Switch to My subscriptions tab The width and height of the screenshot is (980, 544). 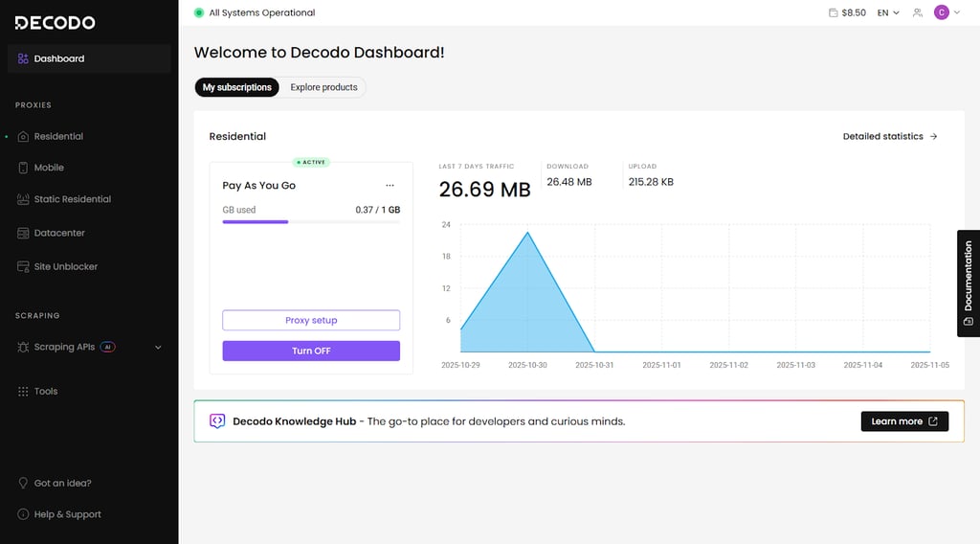(237, 87)
